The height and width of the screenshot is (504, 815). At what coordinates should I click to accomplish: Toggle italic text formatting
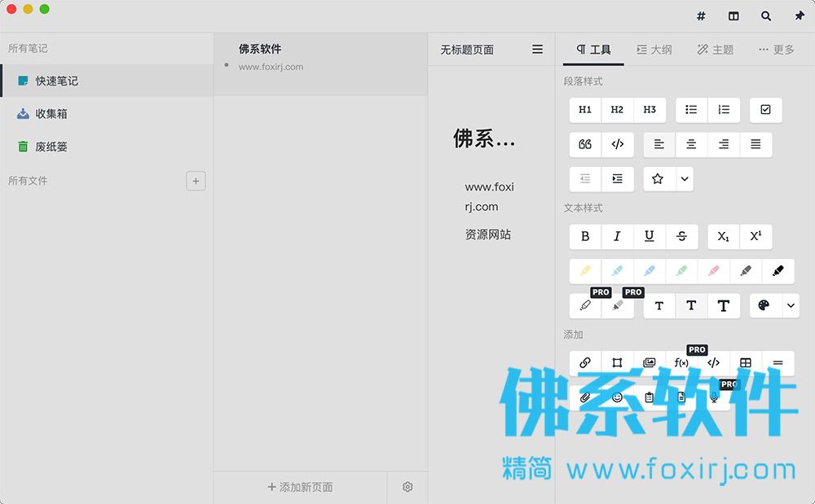tap(618, 237)
